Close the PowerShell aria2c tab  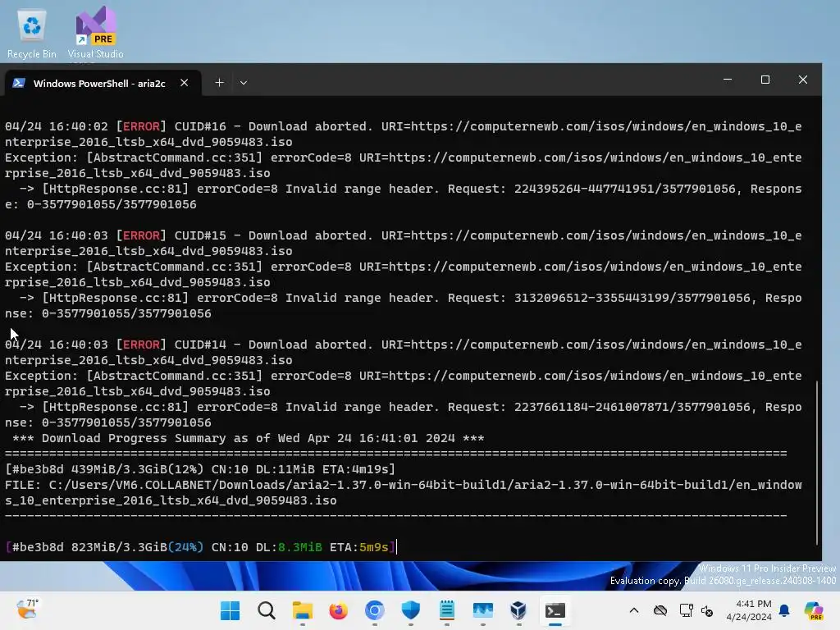[x=185, y=83]
